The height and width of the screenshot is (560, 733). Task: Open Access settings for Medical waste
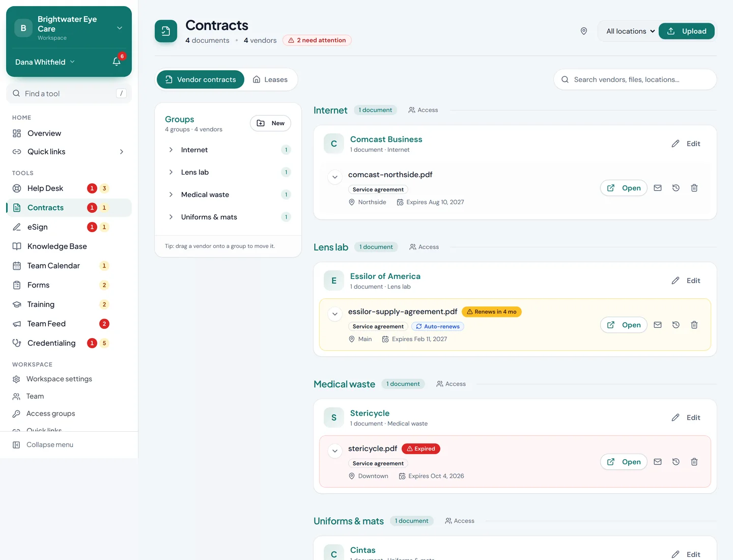pos(451,384)
